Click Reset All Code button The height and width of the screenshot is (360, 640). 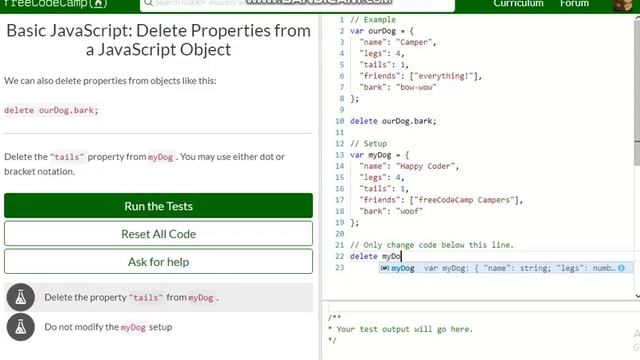pos(158,234)
